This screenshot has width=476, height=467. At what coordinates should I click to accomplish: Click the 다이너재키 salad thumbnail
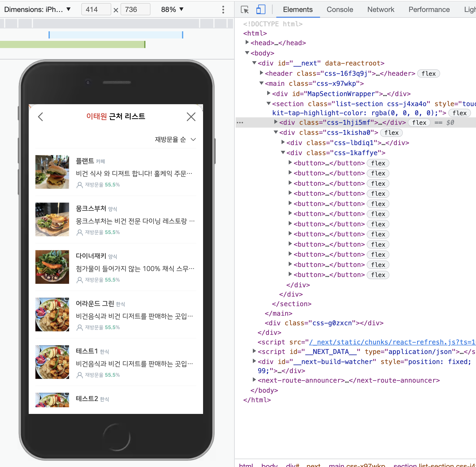coord(52,267)
